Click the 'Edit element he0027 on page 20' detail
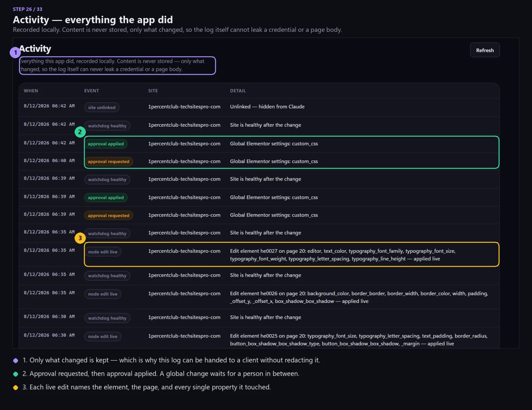 [x=343, y=255]
